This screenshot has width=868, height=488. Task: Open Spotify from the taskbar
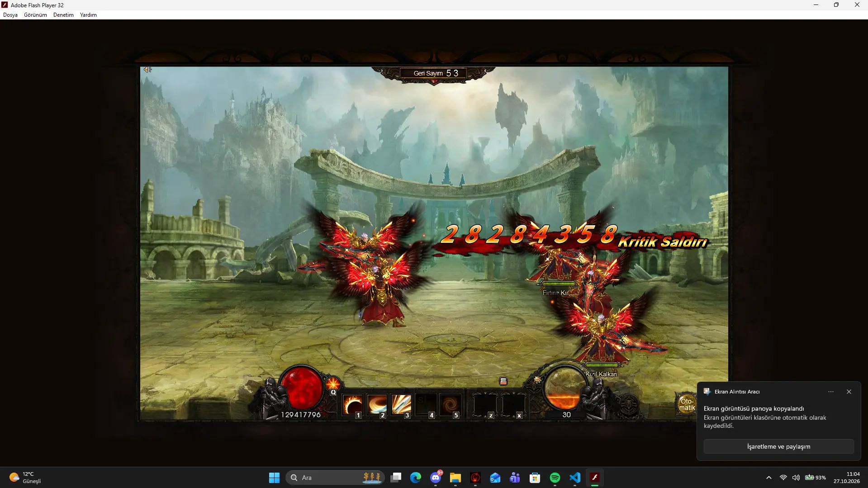coord(555,478)
